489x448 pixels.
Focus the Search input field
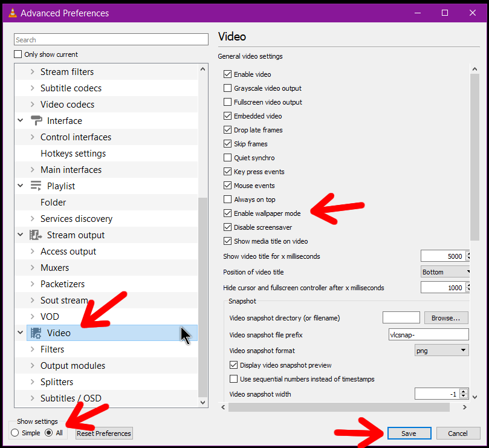click(111, 40)
